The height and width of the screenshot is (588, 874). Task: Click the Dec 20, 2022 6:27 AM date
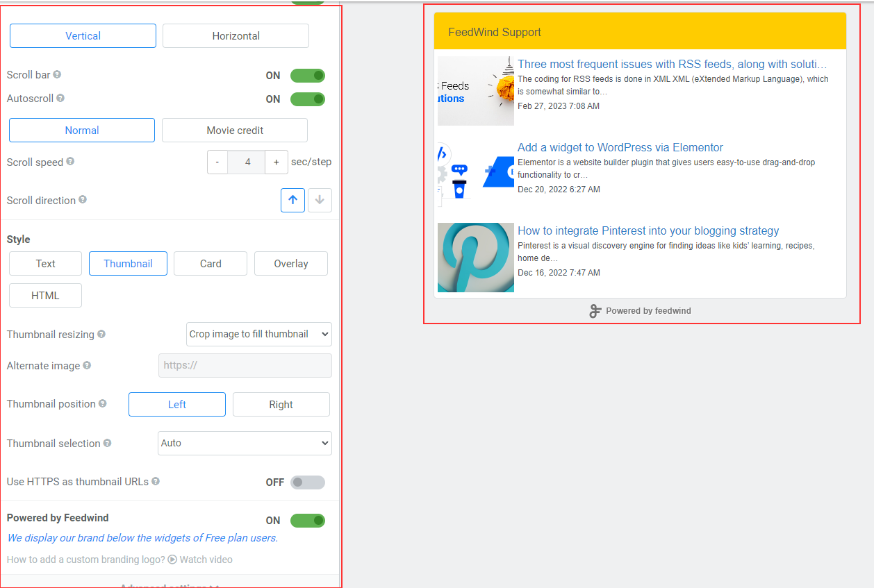click(559, 190)
